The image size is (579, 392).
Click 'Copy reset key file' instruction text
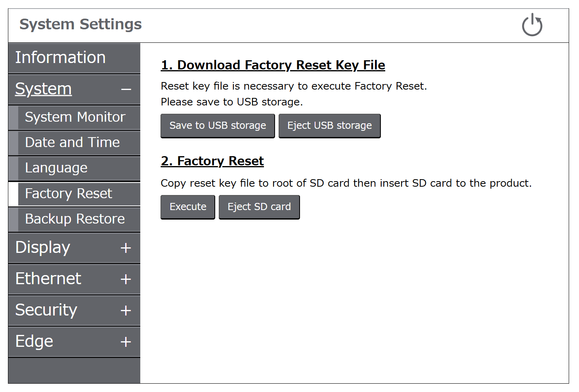(x=346, y=183)
